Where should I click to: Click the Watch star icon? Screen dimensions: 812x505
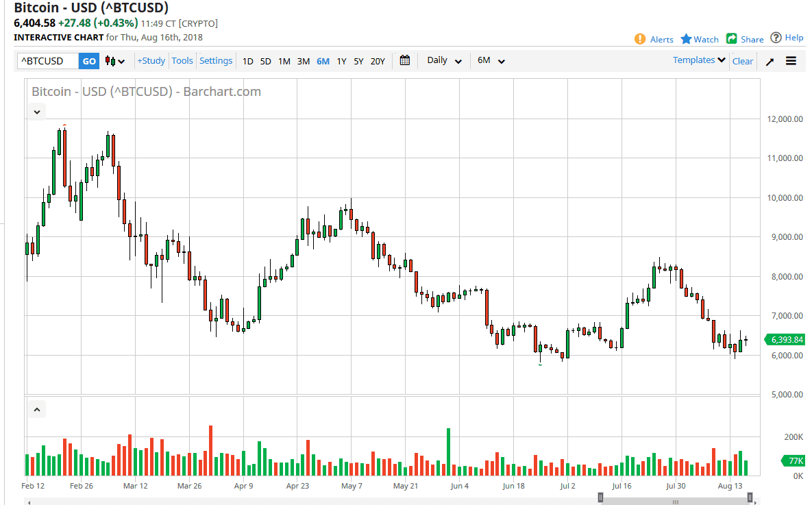687,39
